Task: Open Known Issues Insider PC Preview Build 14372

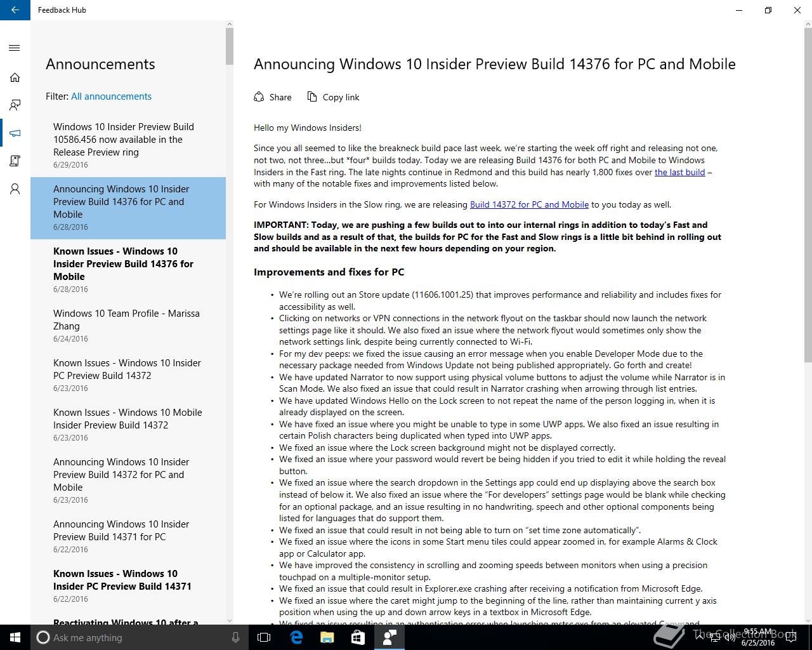Action: click(x=128, y=375)
